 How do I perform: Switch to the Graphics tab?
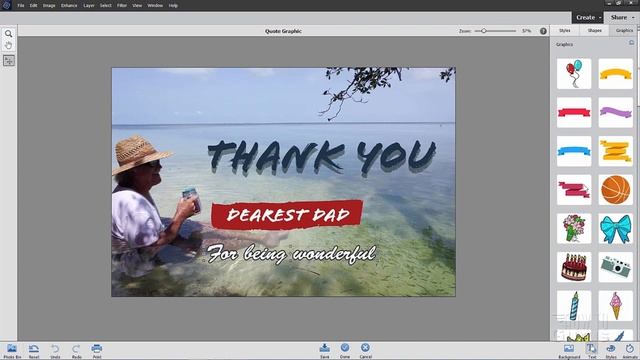click(624, 31)
